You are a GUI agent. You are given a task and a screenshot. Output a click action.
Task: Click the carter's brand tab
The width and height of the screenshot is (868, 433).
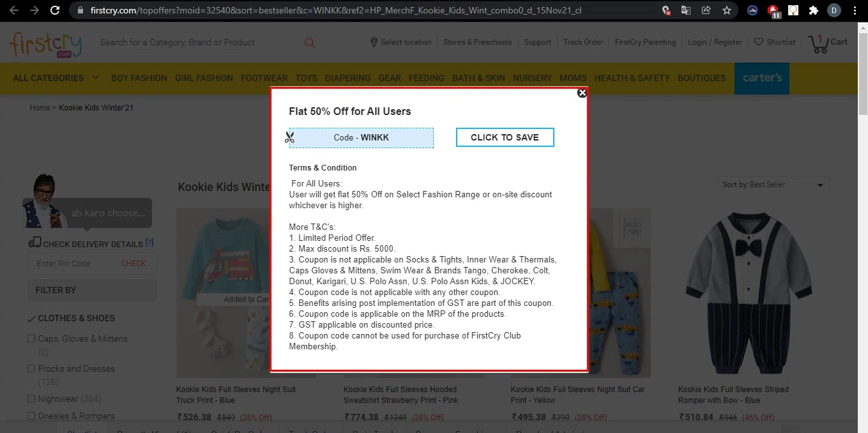pyautogui.click(x=762, y=78)
